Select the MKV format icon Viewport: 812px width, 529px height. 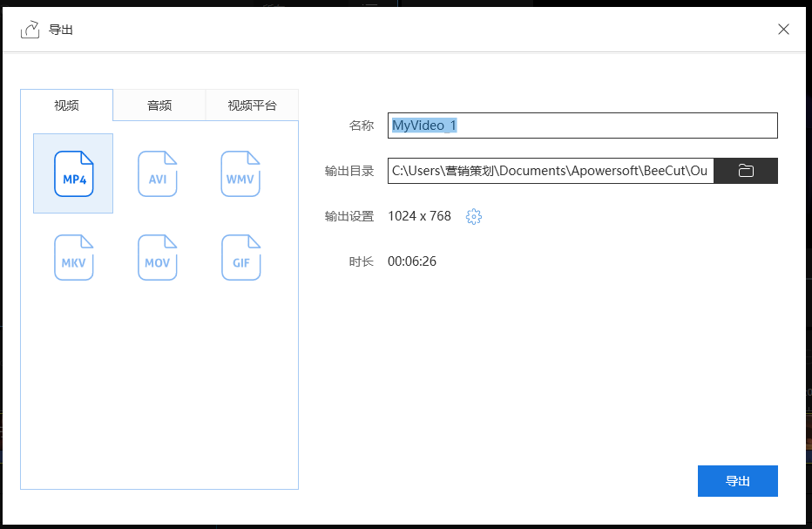73,257
